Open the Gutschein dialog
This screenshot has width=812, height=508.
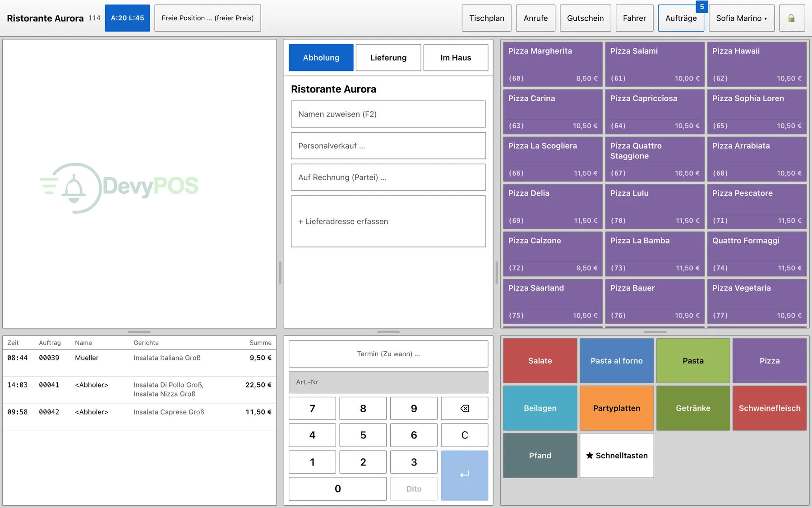(x=585, y=18)
